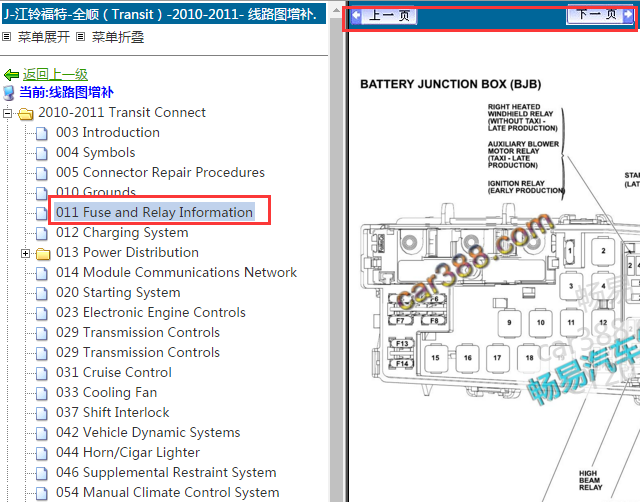Screen dimensions: 640x502
Task: Open 014 Module Communications Network
Action: pyautogui.click(x=176, y=273)
